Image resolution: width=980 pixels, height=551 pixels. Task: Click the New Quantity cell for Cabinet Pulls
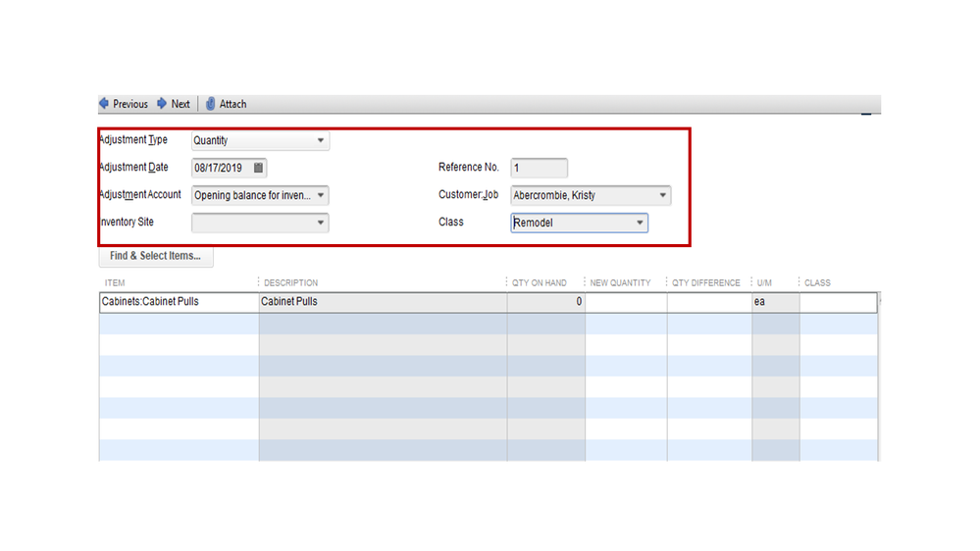coord(626,302)
